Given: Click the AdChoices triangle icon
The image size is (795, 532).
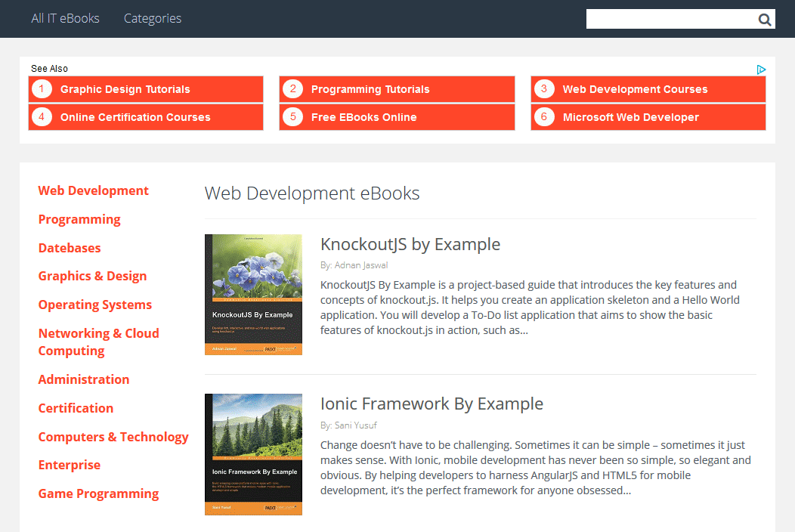Looking at the screenshot, I should (761, 70).
